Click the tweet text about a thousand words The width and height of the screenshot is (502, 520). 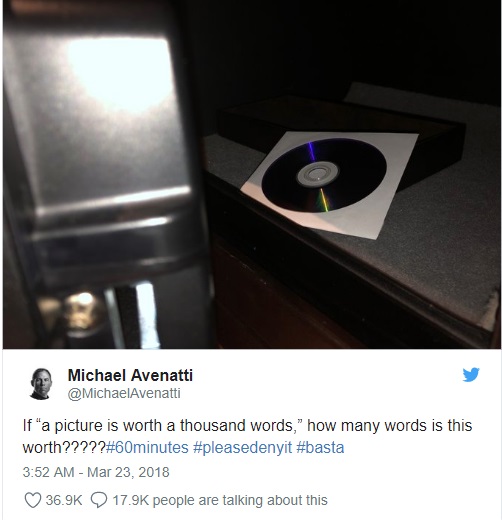(x=247, y=436)
